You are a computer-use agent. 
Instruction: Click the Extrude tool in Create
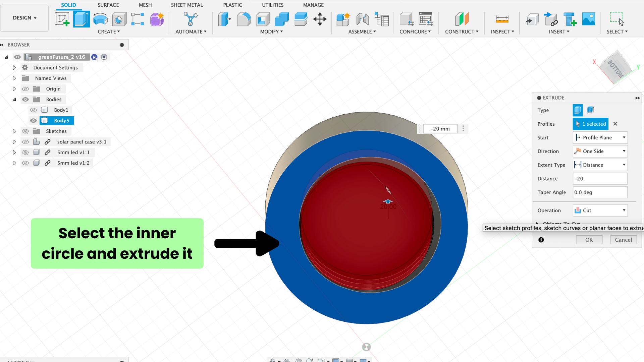(x=82, y=19)
